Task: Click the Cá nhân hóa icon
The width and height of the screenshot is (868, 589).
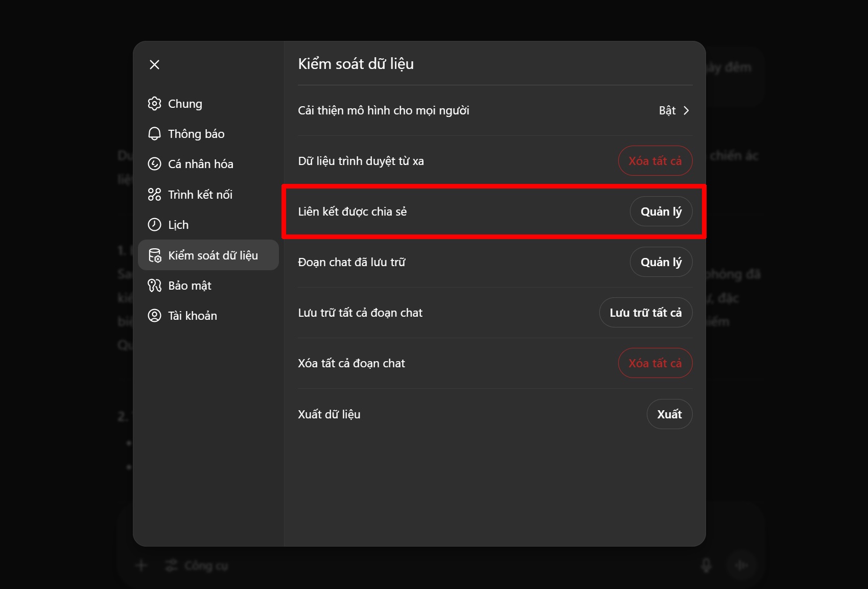Action: [154, 164]
